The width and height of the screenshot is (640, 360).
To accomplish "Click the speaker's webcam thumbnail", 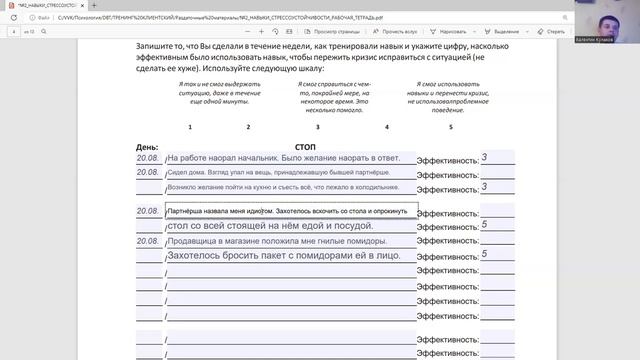I will click(x=607, y=21).
